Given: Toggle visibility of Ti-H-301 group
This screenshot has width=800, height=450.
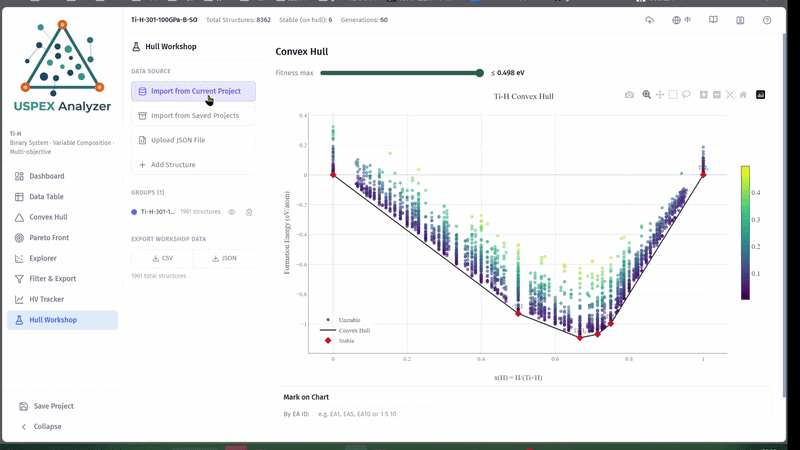Looking at the screenshot, I should click(x=232, y=212).
